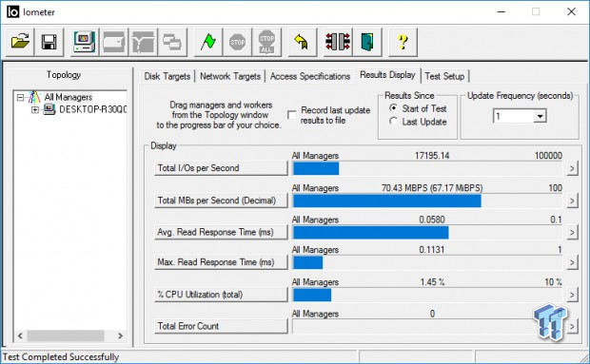590x364 pixels.
Task: Click the Topology horizontal scrollbar thumb
Action: [65, 335]
